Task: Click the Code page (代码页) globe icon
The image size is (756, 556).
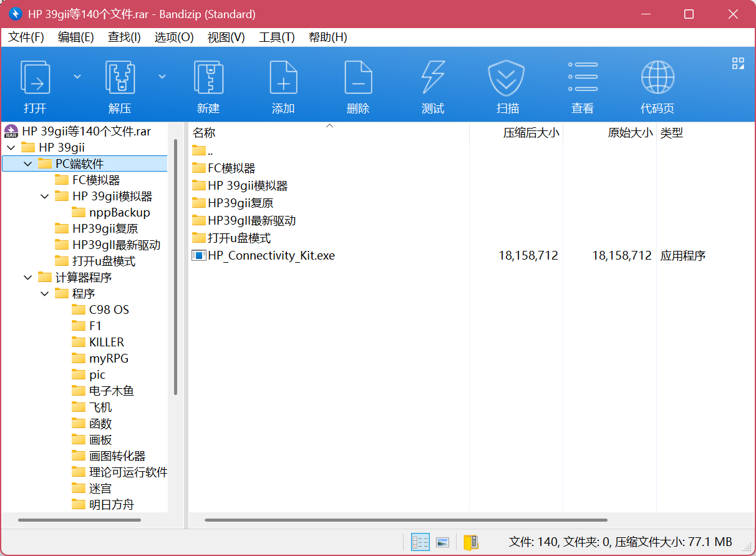Action: (x=657, y=77)
